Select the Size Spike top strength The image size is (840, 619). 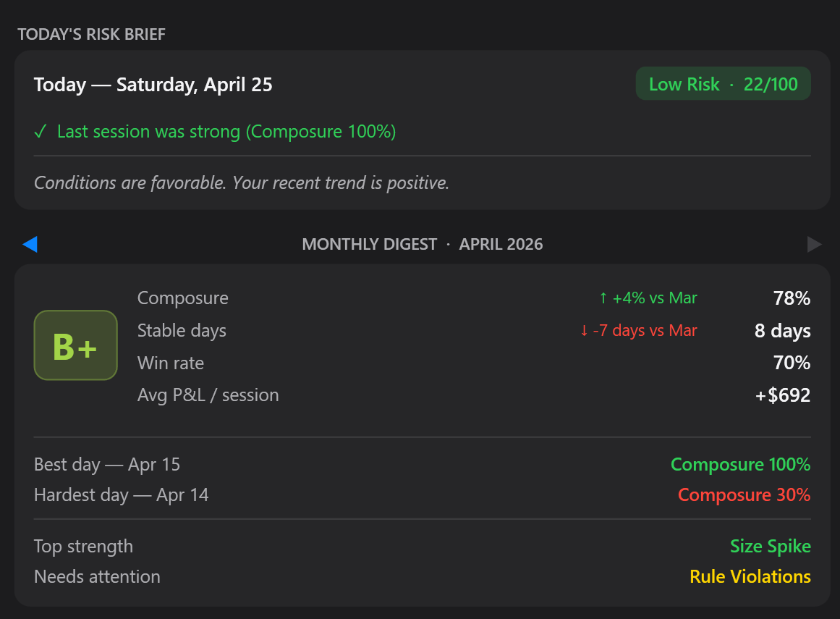pos(770,546)
